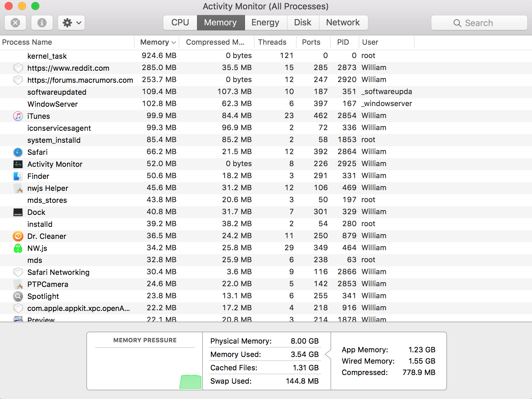Click the 924.6 MB memory value

coord(159,55)
